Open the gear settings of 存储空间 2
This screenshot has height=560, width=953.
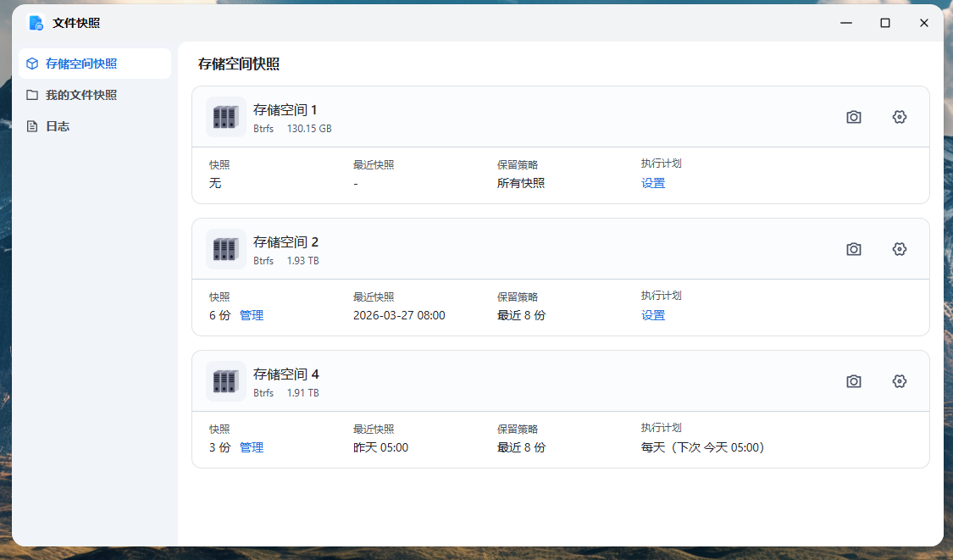point(900,249)
